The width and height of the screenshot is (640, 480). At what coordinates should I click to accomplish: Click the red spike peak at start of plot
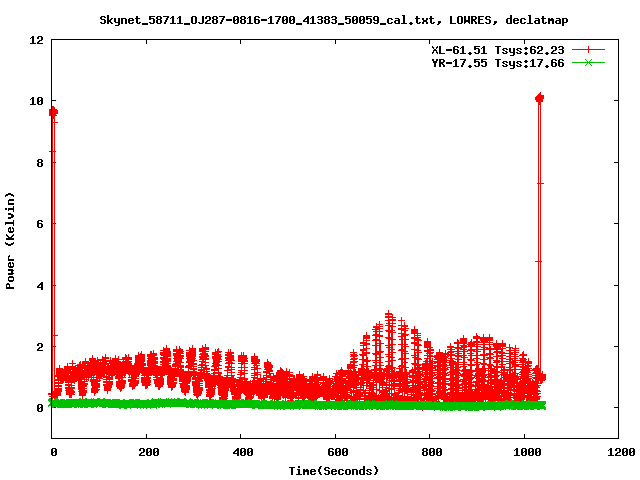tap(53, 112)
